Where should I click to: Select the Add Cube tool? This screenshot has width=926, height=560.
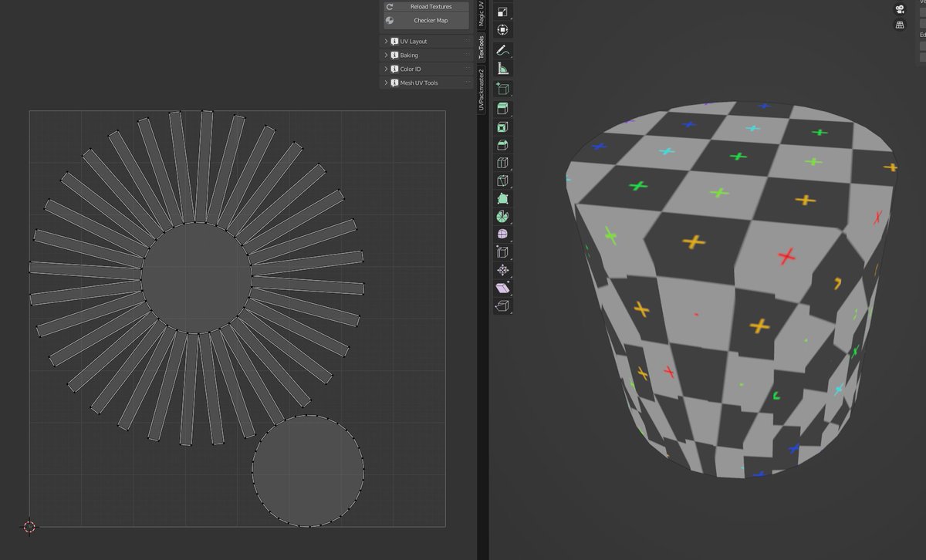(x=503, y=89)
